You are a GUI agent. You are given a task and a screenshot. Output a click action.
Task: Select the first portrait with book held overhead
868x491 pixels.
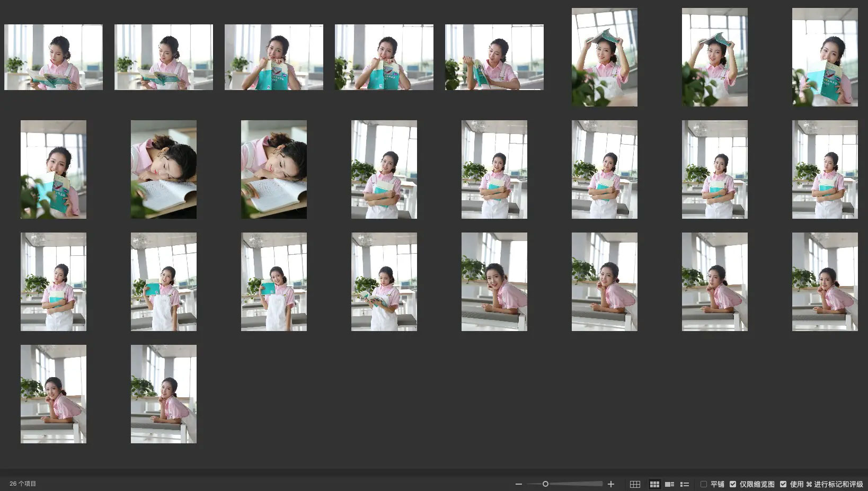605,57
